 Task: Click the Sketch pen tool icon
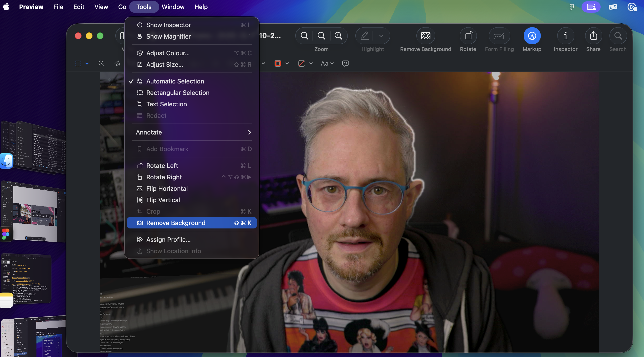pyautogui.click(x=117, y=63)
